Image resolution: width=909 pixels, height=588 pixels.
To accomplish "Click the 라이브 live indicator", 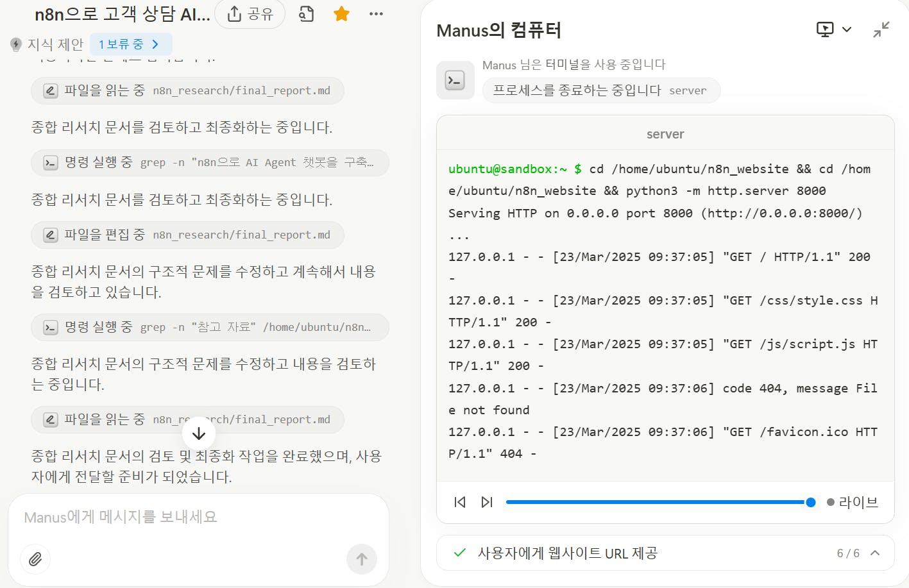I will (x=853, y=502).
